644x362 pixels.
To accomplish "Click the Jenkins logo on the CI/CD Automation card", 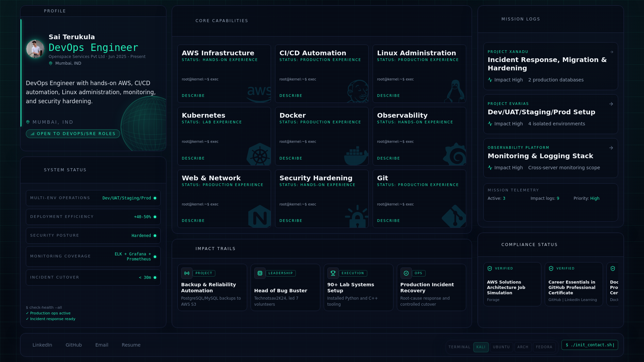I will coord(358,91).
